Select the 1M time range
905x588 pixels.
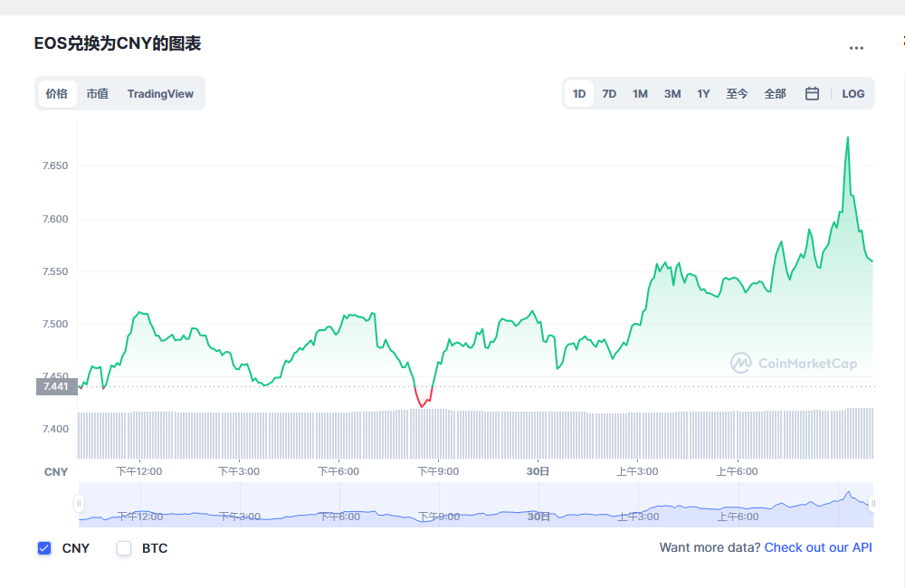click(x=640, y=93)
